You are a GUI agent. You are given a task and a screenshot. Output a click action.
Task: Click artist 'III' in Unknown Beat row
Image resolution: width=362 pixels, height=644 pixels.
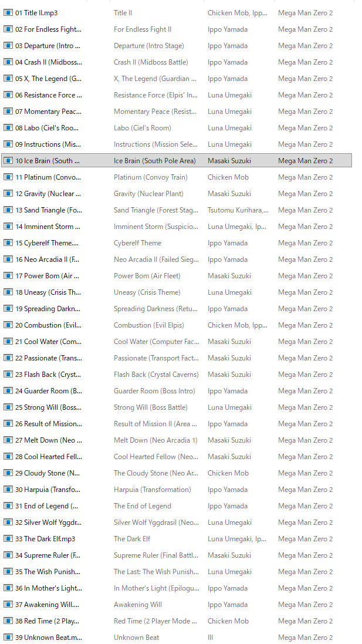[x=210, y=637]
